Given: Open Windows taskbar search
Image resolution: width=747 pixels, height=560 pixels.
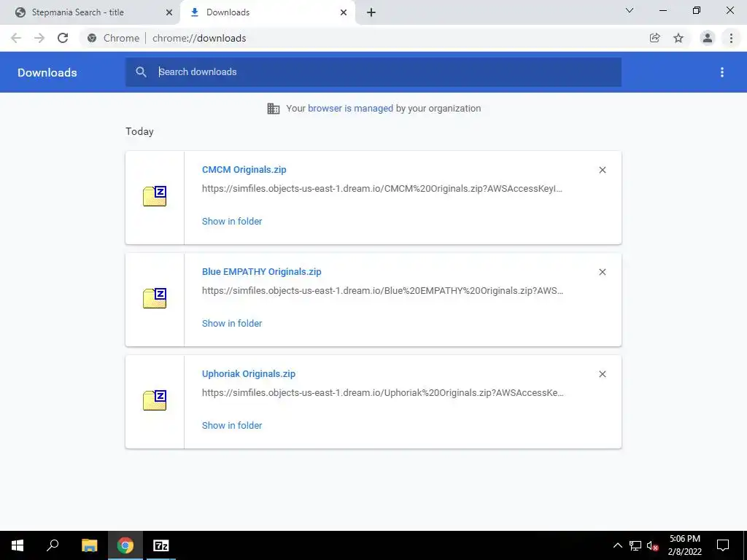Looking at the screenshot, I should 53,545.
